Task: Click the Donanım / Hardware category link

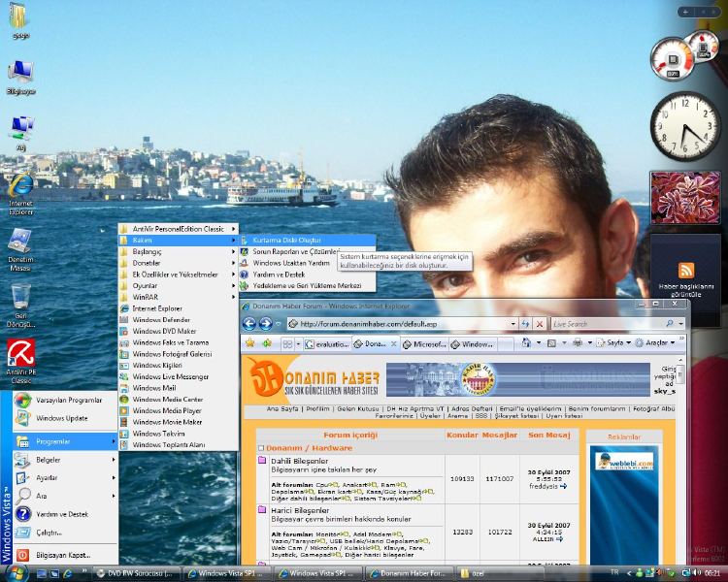Action: click(x=310, y=448)
